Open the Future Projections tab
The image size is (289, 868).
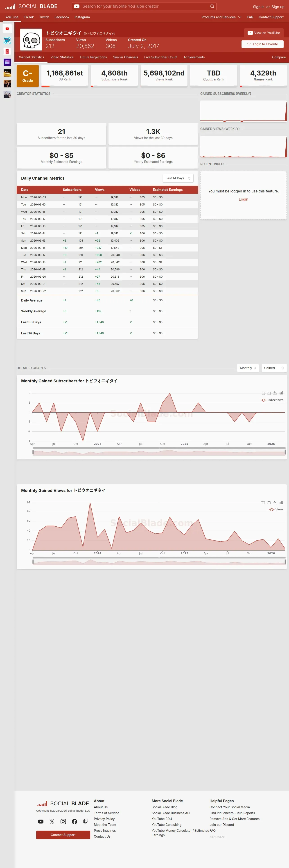[x=93, y=57]
